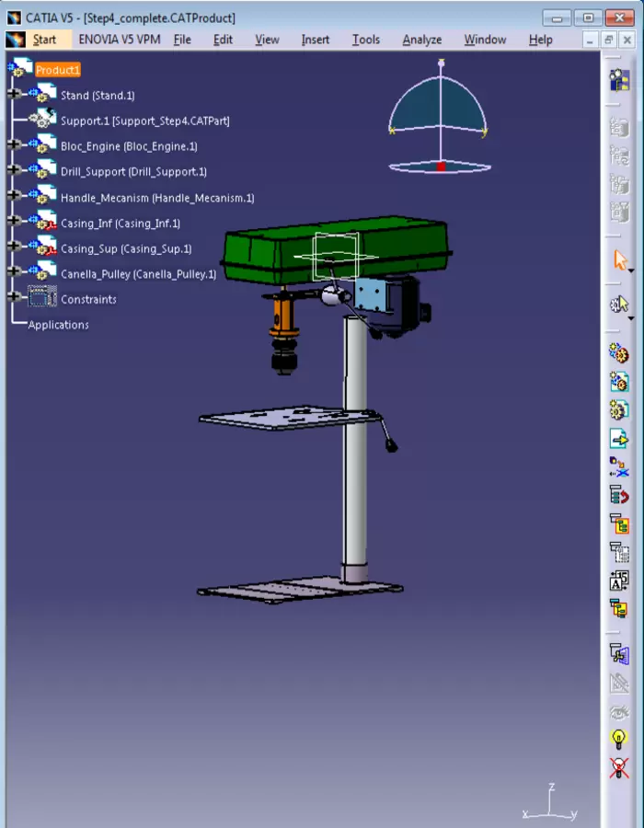
Task: Open the ENOVIA V5 VPM menu
Action: 120,40
